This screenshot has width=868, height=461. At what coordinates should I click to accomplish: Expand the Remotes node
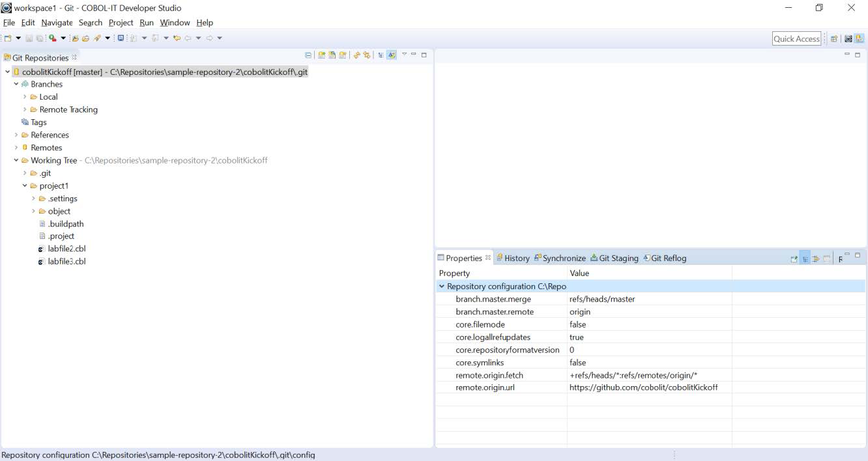coord(16,147)
